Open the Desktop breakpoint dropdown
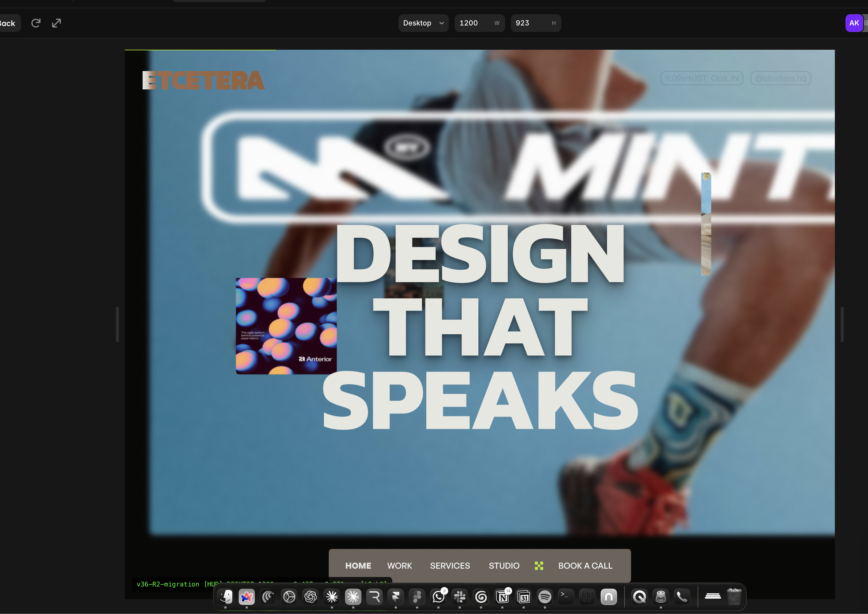This screenshot has height=614, width=868. pos(423,23)
